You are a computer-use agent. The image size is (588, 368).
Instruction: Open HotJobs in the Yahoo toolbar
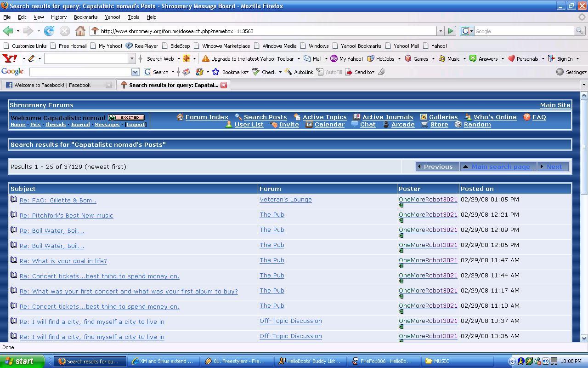[x=381, y=58]
